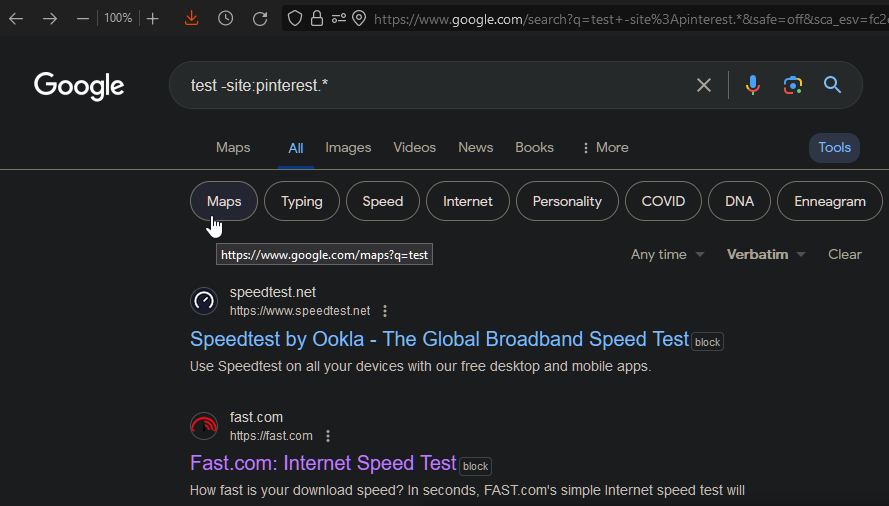Click the fast.com favicon
889x506 pixels.
tap(204, 425)
